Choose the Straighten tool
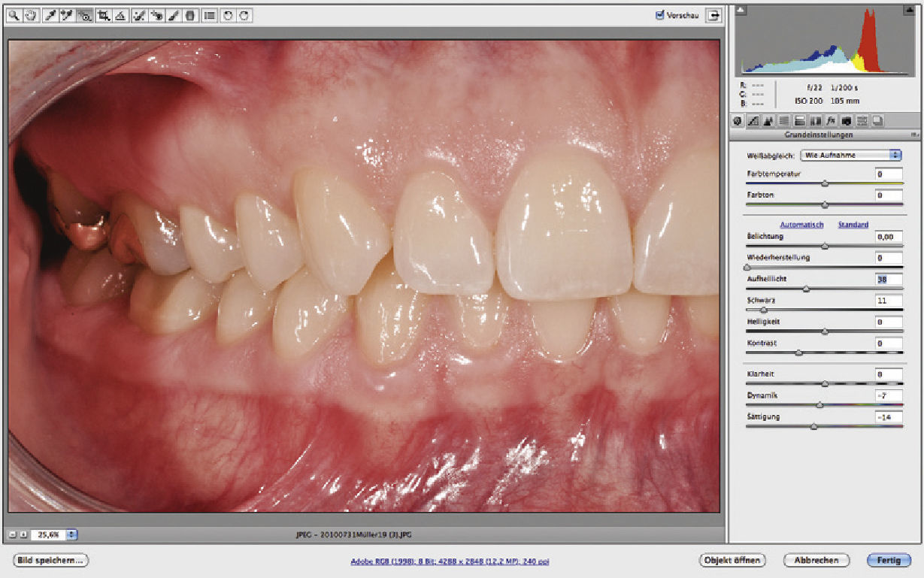The height and width of the screenshot is (578, 924). click(x=120, y=15)
